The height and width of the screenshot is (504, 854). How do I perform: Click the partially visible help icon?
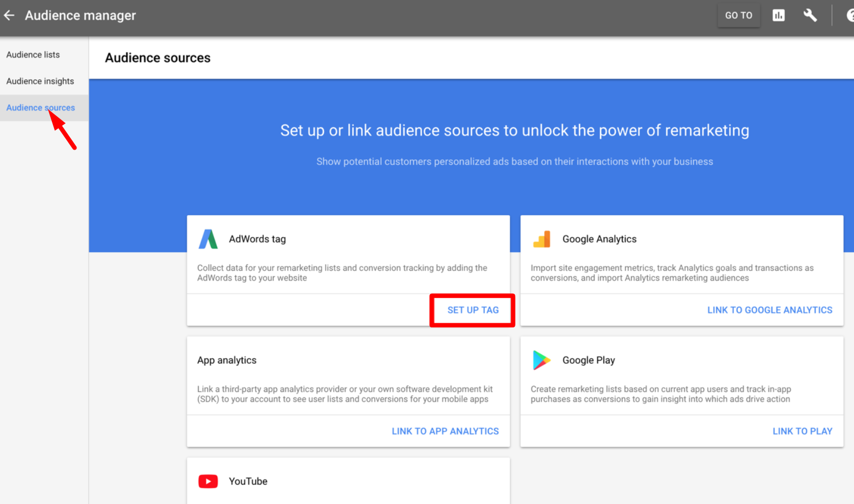[850, 15]
